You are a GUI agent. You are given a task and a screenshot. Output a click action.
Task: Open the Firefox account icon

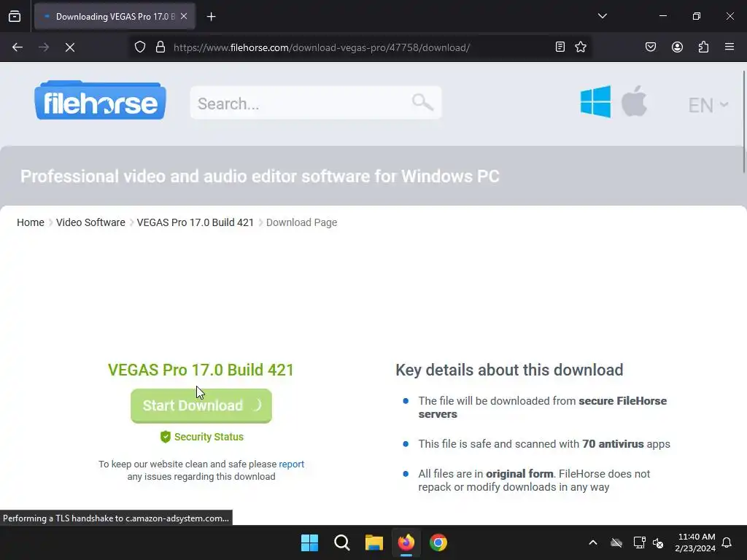[x=677, y=47]
